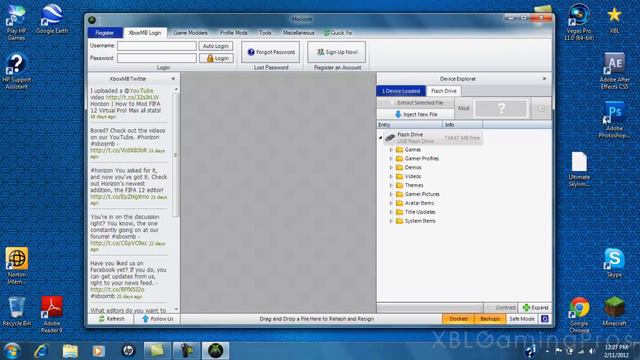
Task: Click the Auto Login button
Action: [x=216, y=46]
